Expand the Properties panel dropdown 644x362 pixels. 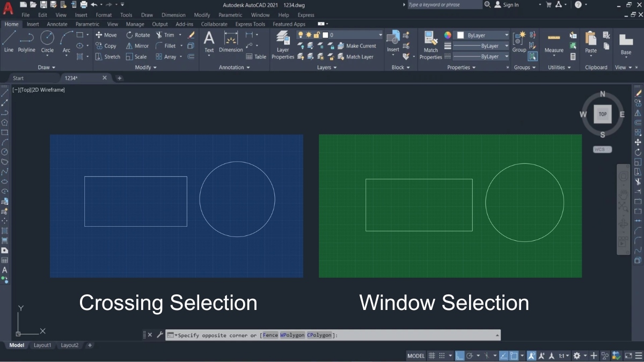462,68
